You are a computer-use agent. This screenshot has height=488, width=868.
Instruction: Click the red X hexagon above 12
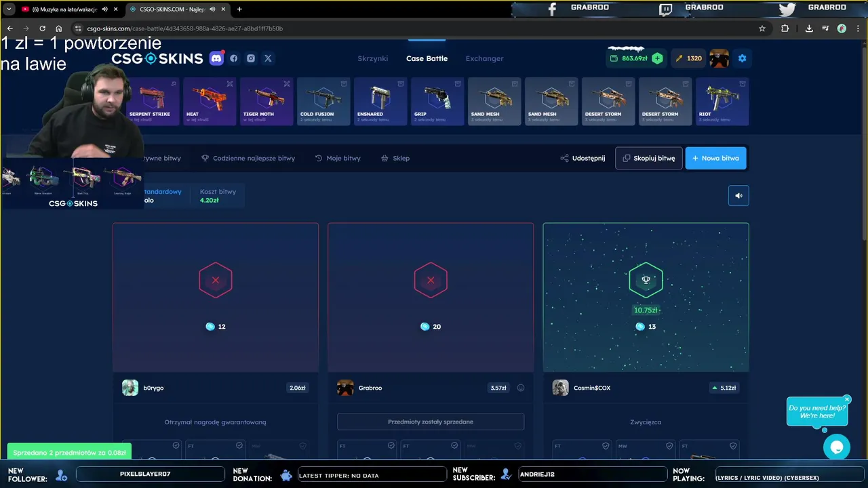point(216,280)
